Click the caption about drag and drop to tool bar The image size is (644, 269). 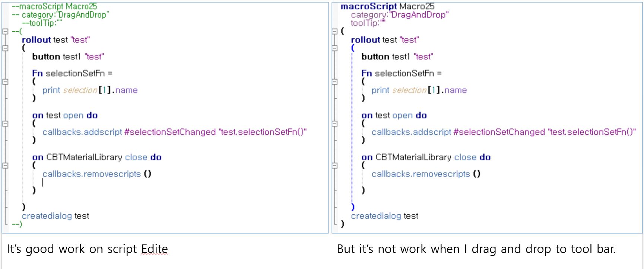click(476, 249)
